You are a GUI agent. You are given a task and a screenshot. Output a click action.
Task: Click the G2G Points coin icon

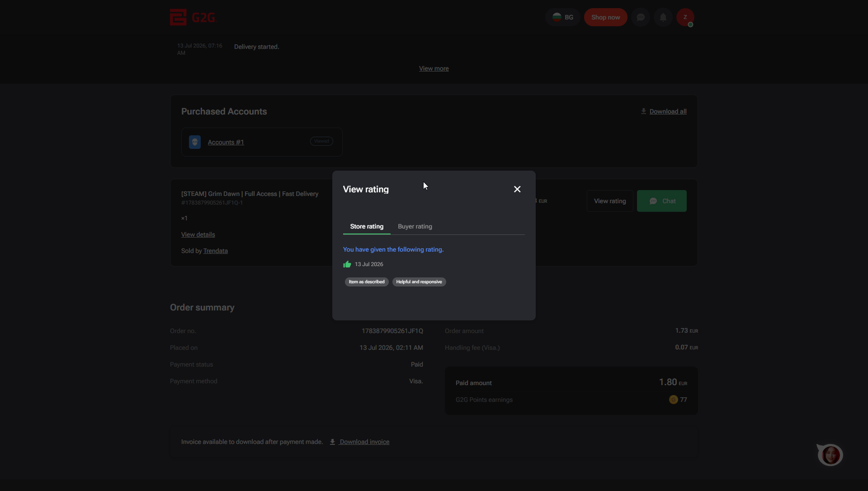coord(673,400)
